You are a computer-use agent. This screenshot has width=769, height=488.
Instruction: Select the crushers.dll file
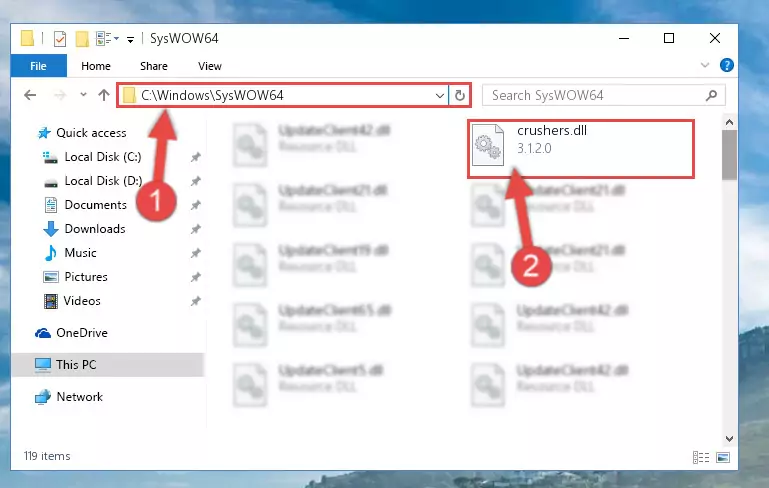[x=581, y=149]
